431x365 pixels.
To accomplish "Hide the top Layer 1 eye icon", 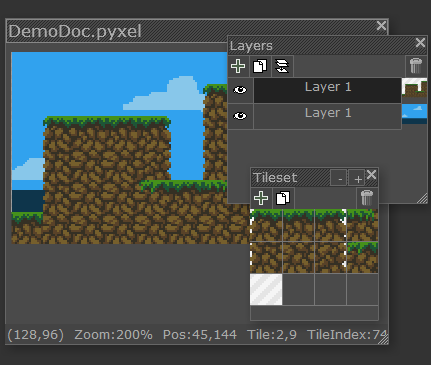I will [x=240, y=90].
